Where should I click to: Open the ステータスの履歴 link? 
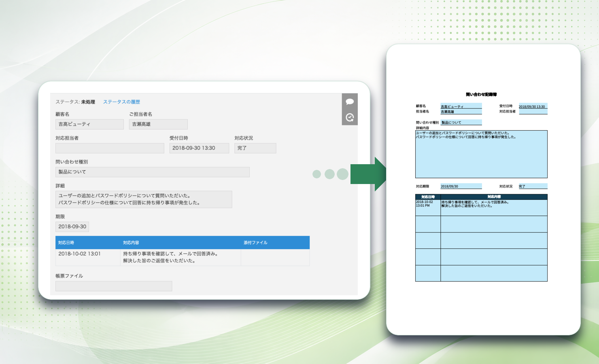pos(121,102)
